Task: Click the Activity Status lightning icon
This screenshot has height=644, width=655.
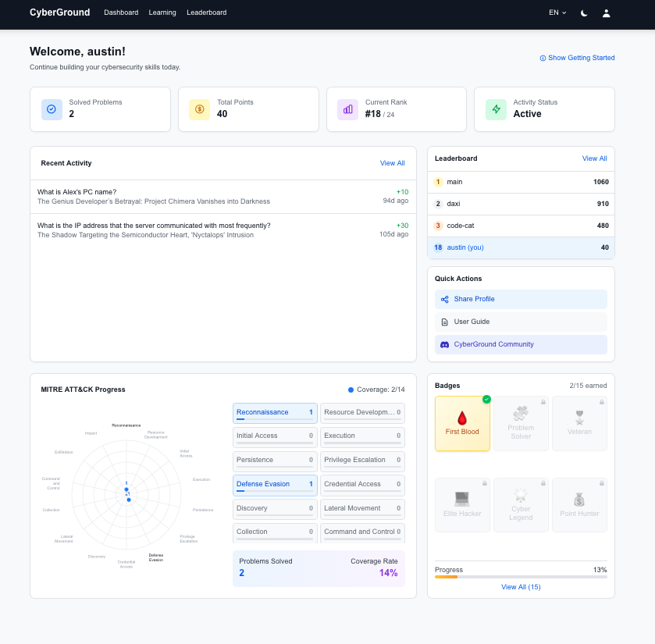Action: [x=496, y=109]
